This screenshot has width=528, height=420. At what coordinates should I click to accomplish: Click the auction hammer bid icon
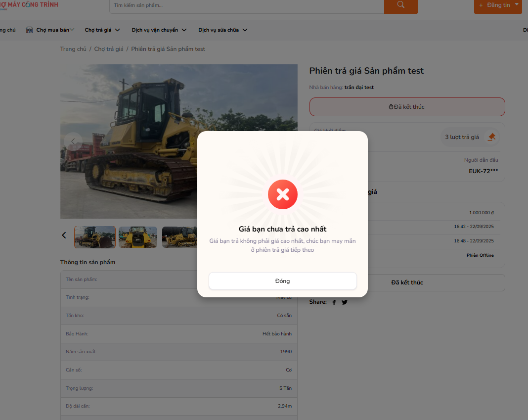click(x=491, y=137)
